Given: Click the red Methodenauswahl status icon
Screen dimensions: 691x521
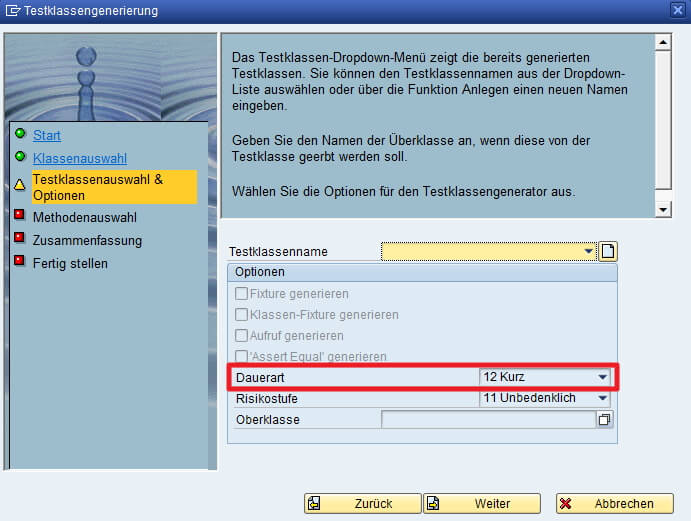Looking at the screenshot, I should [20, 216].
